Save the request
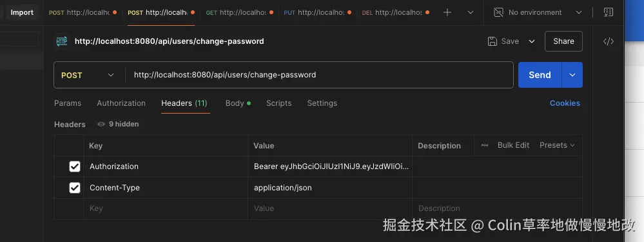 point(503,41)
